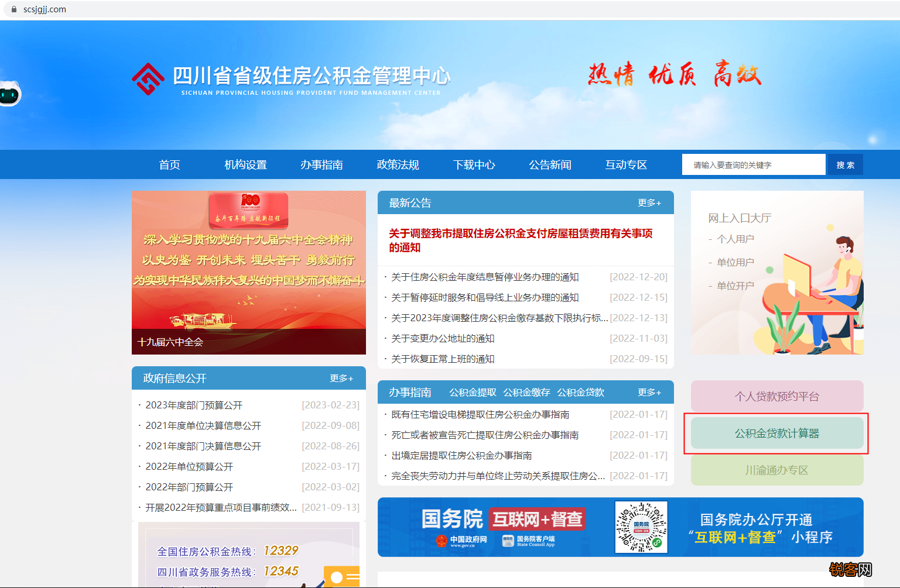
Task: Click the lock icon in the address bar
Action: 13,9
